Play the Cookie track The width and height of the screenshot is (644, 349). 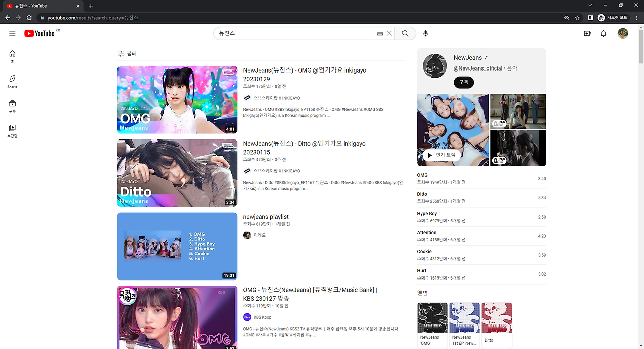(481, 255)
